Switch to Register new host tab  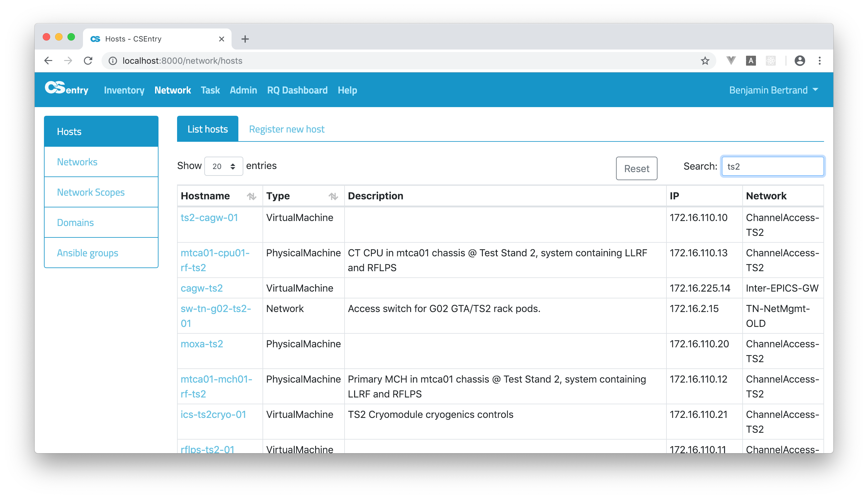(286, 129)
